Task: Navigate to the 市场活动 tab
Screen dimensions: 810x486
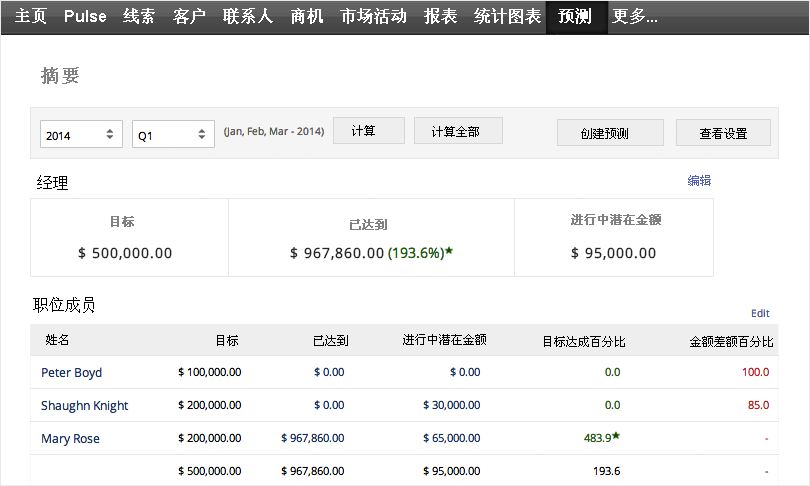Action: click(373, 16)
